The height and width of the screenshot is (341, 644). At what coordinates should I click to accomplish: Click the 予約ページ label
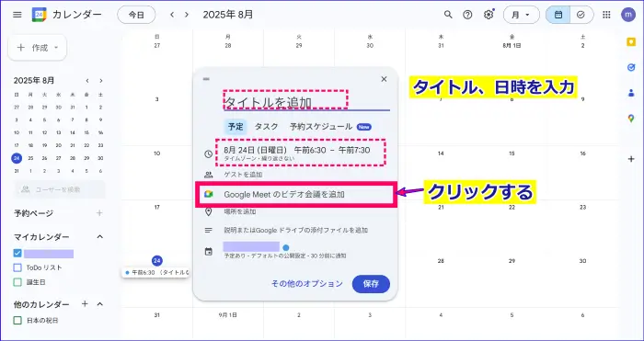34,213
